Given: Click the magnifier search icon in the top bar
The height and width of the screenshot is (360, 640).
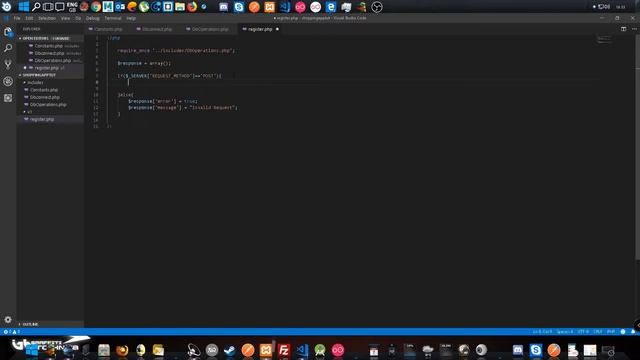Looking at the screenshot, I should click(36, 7).
